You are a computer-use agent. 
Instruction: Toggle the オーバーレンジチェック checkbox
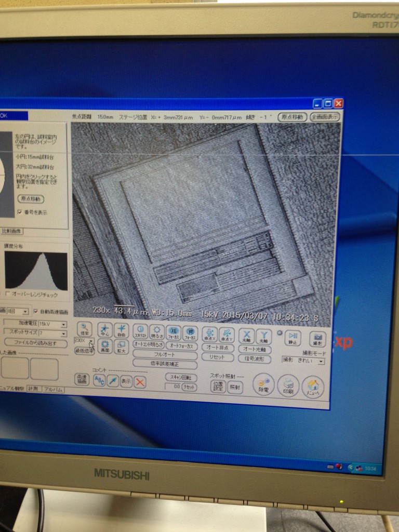pos(7,294)
